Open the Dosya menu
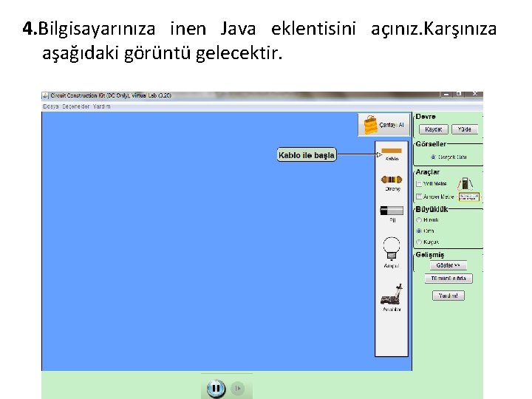This screenshot has width=532, height=399. [x=50, y=106]
